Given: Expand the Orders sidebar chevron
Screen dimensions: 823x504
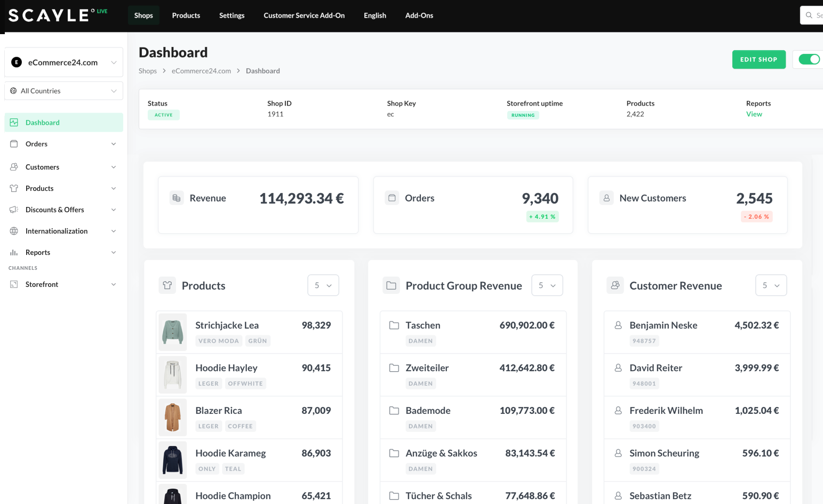Looking at the screenshot, I should [x=114, y=144].
